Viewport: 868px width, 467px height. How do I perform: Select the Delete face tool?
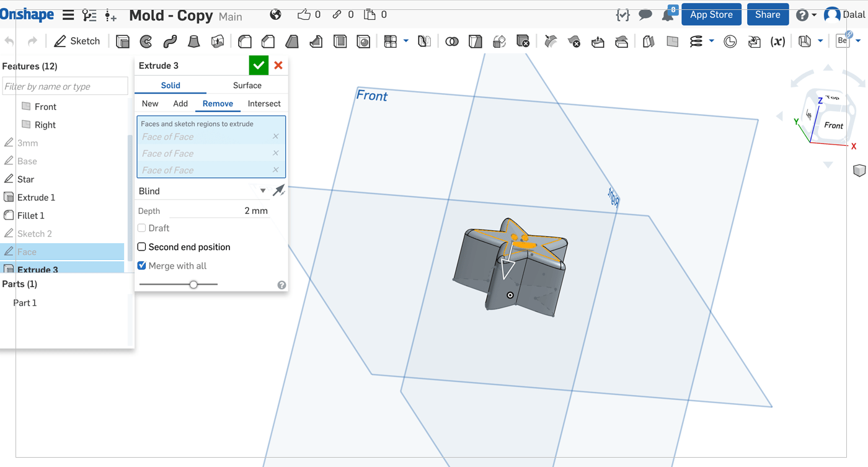click(x=574, y=42)
